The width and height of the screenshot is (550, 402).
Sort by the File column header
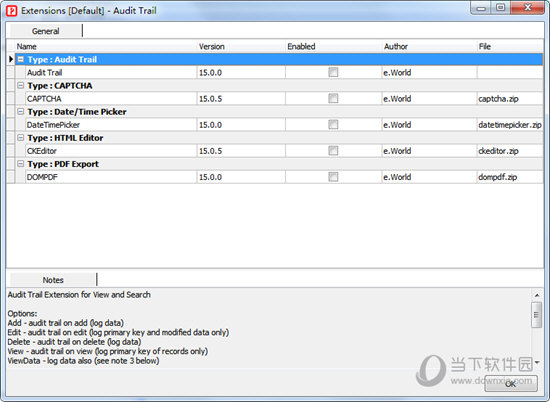[510, 46]
